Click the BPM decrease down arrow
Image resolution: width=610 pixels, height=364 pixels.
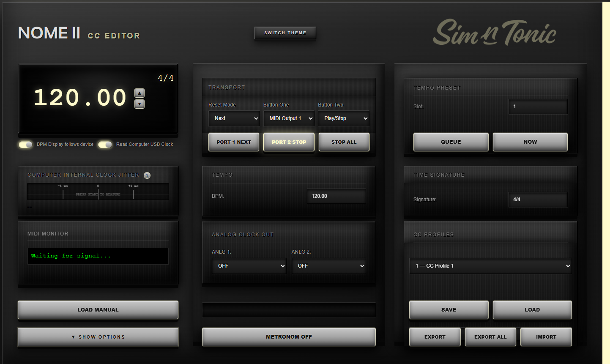click(x=140, y=104)
